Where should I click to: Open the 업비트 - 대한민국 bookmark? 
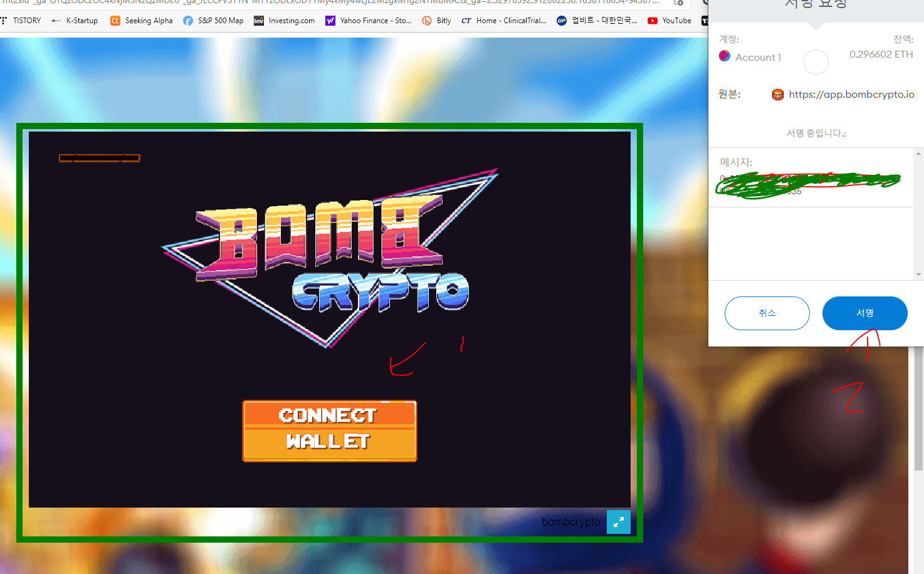[597, 21]
